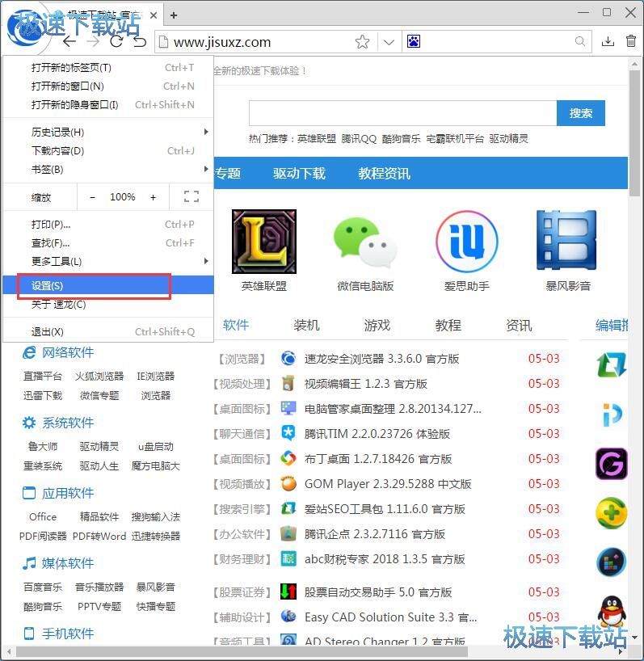Click the Baidu paw search engine icon
The image size is (644, 661).
coord(414,41)
